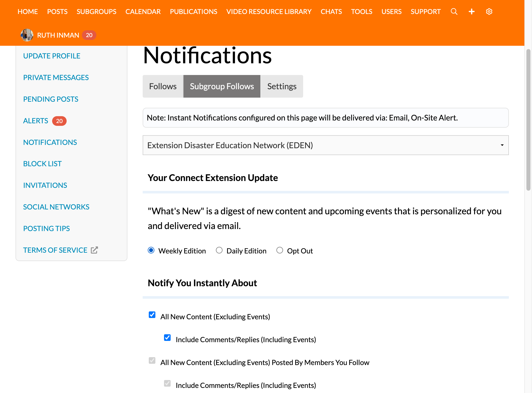Open ALERTS in sidebar

click(x=36, y=121)
